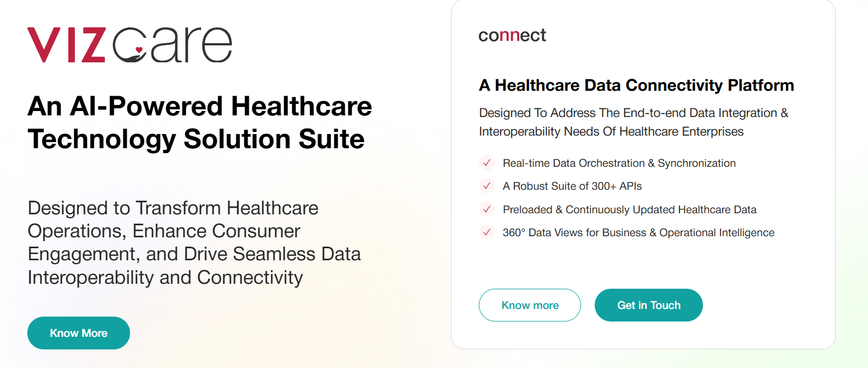Click 'A Robust Suite of 300+ APIs' text
The image size is (868, 368).
point(572,186)
